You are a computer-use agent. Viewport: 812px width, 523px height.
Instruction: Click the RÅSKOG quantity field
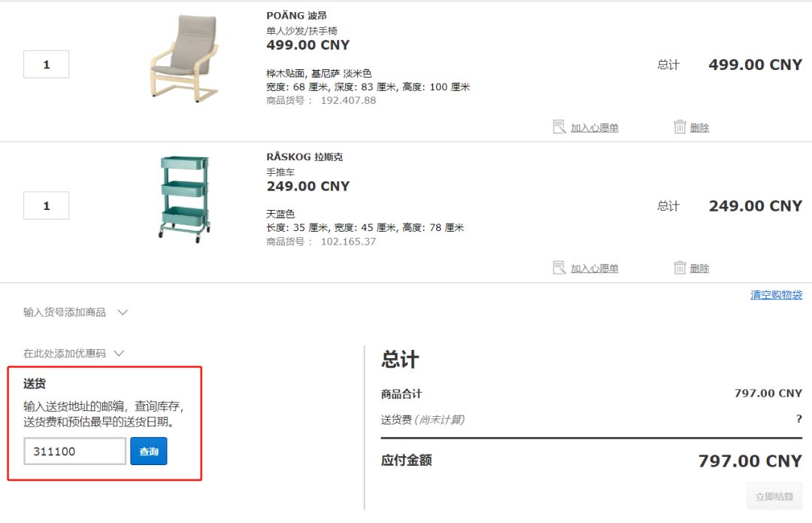click(46, 205)
